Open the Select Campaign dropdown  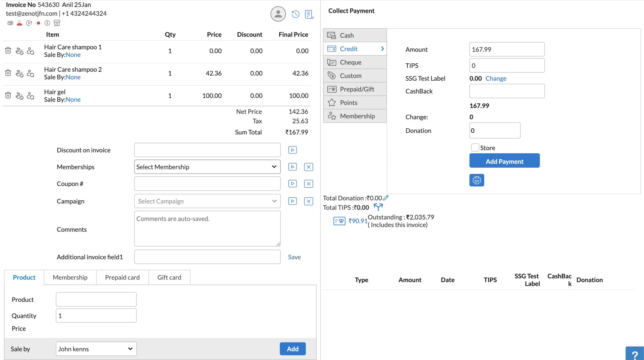207,201
